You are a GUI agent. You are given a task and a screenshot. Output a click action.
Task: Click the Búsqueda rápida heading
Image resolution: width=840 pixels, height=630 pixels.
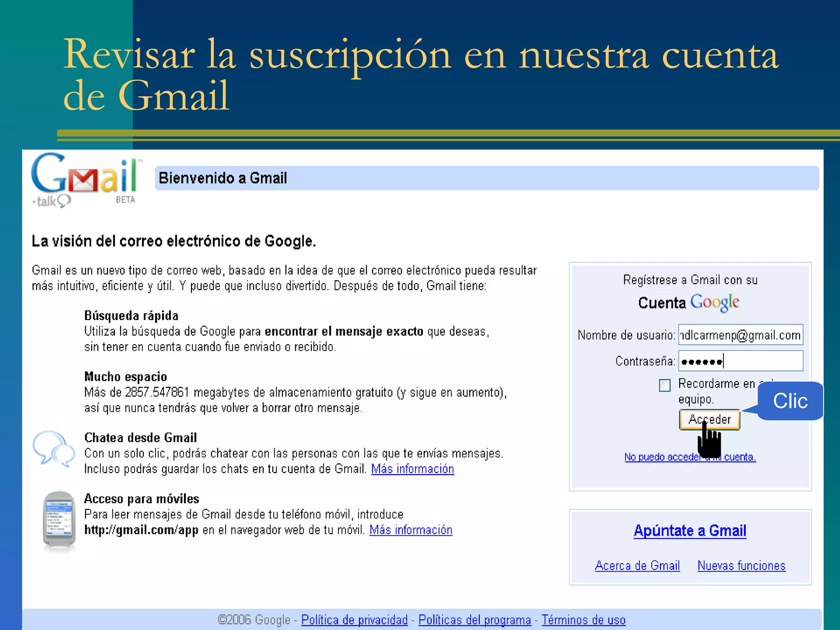[x=131, y=315]
